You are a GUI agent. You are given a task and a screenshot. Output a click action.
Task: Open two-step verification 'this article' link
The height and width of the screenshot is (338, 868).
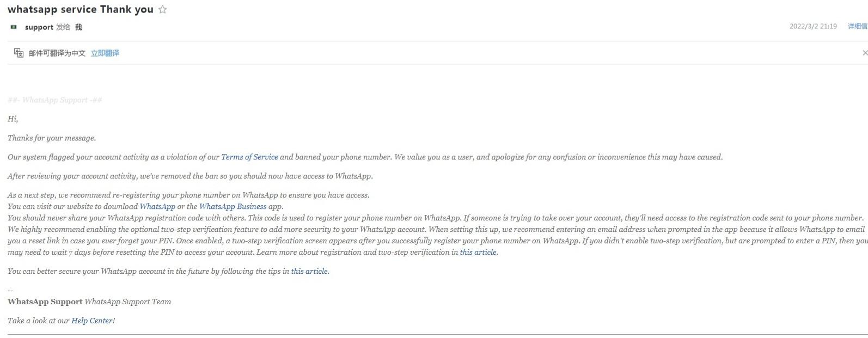[478, 252]
